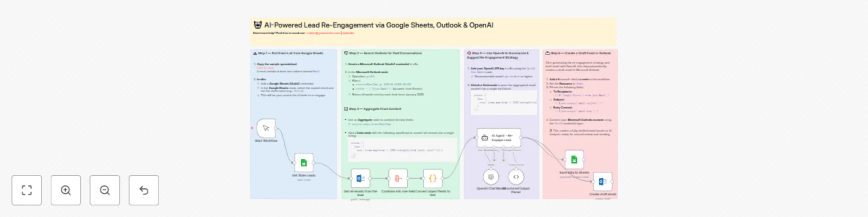Click the email address link in header note
The height and width of the screenshot is (217, 868).
click(x=324, y=33)
